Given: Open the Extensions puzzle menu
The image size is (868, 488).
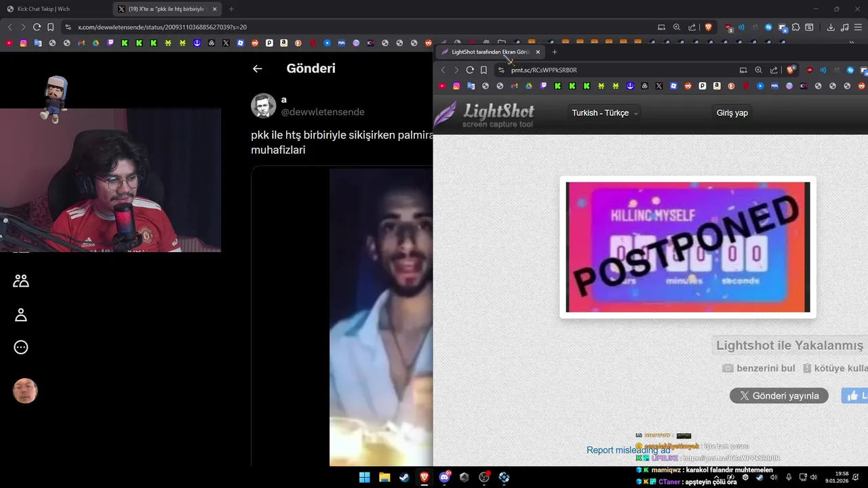Looking at the screenshot, I should tap(795, 27).
